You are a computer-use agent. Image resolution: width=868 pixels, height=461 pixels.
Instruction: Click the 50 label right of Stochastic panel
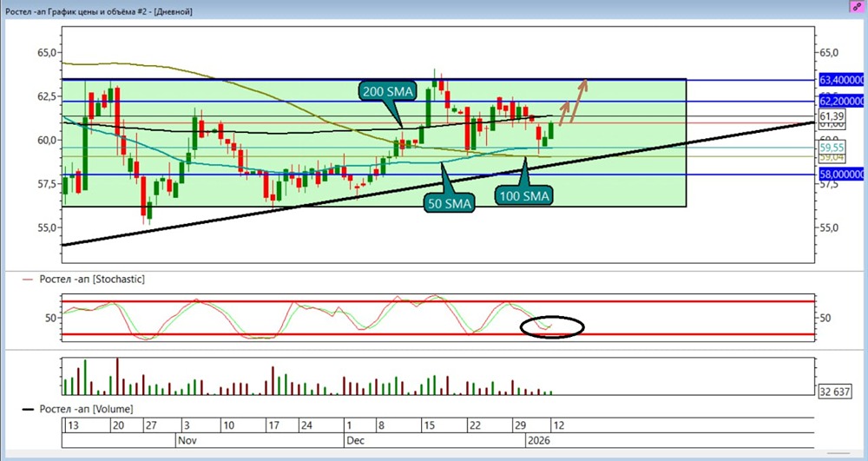tap(825, 318)
